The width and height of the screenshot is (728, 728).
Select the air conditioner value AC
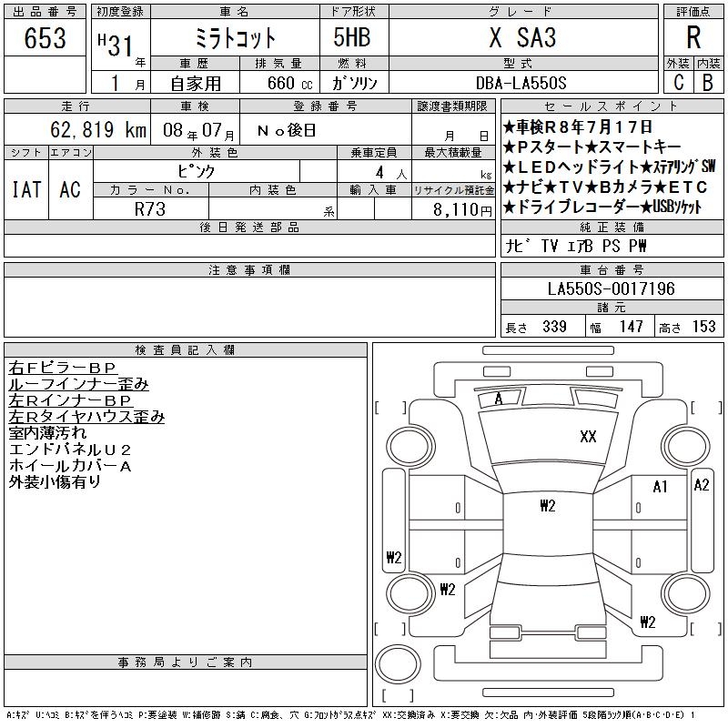click(70, 189)
